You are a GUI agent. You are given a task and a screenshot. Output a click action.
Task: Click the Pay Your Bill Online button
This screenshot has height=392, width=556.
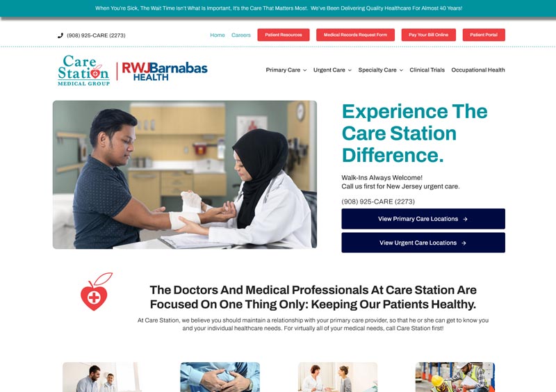click(x=428, y=35)
